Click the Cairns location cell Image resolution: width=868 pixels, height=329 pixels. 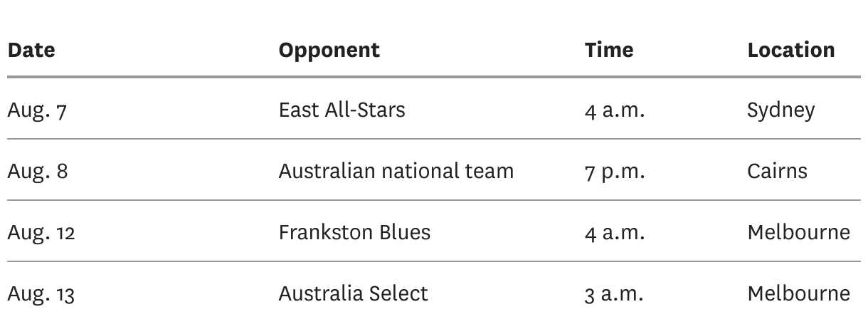coord(777,172)
